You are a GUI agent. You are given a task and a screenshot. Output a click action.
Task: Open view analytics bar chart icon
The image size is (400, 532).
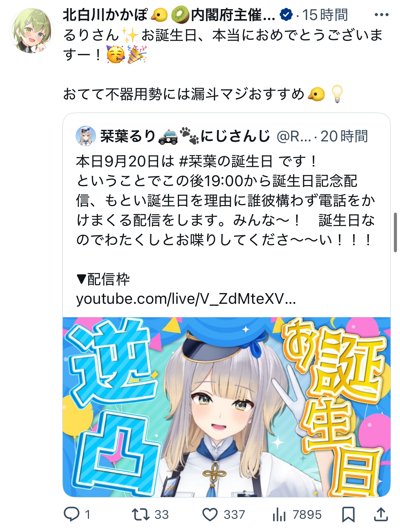coord(279,514)
